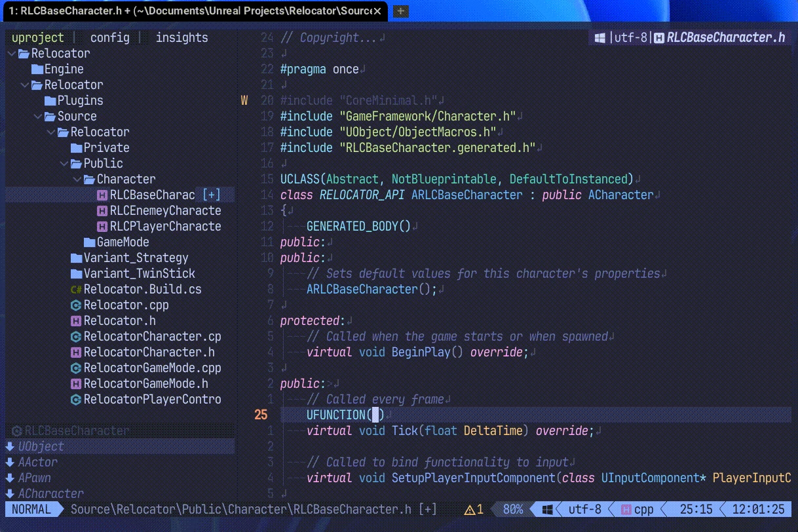Collapse the Source folder chevron
Viewport: 798px width, 532px height.
38,116
